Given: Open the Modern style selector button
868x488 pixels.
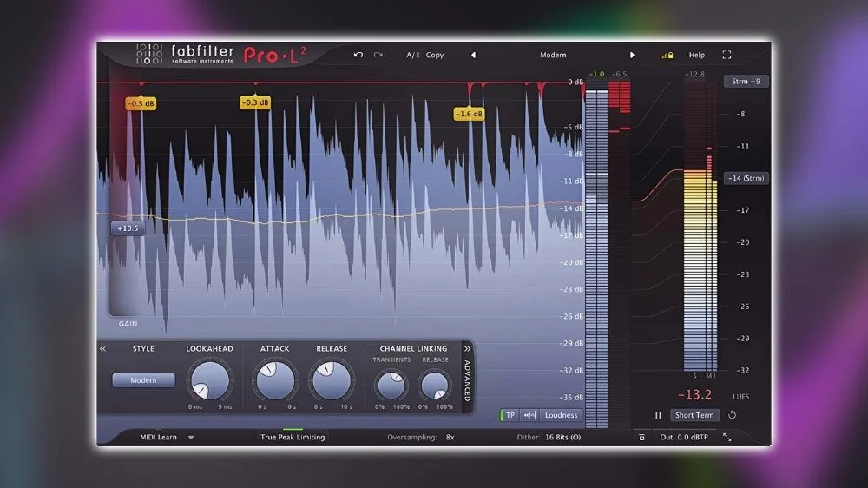Looking at the screenshot, I should click(143, 380).
